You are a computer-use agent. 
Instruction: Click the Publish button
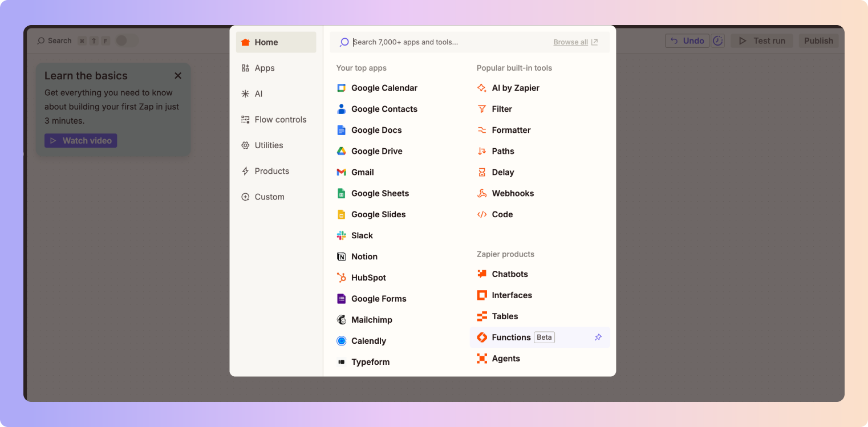(818, 40)
